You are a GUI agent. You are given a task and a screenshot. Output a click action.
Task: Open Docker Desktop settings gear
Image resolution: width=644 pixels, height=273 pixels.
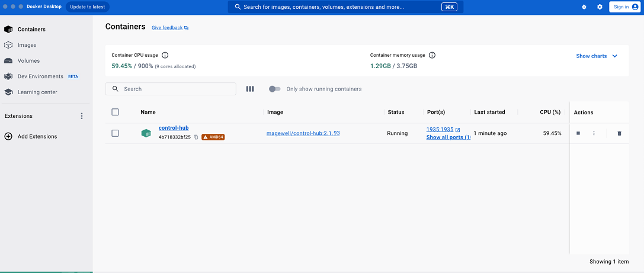(600, 7)
